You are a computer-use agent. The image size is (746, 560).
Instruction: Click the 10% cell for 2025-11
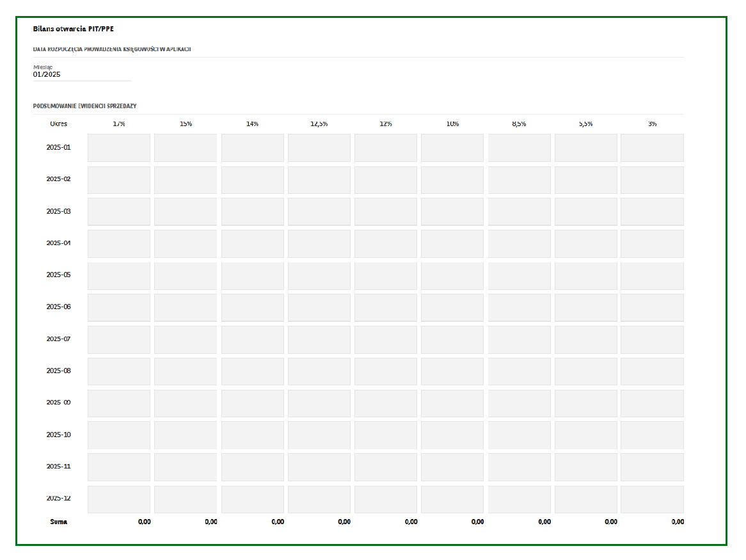452,467
